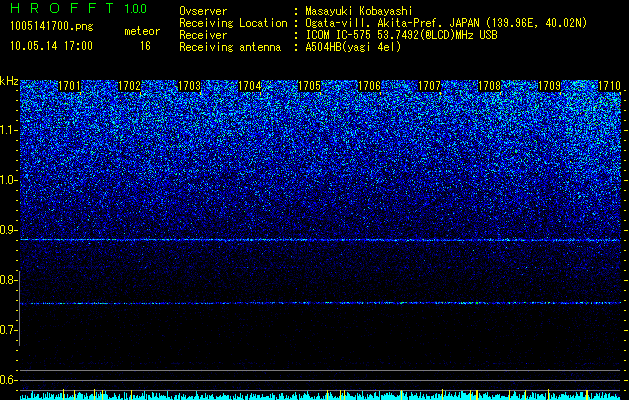The width and height of the screenshot is (629, 400).
Task: Click the Receiver label
Action: 203,35
